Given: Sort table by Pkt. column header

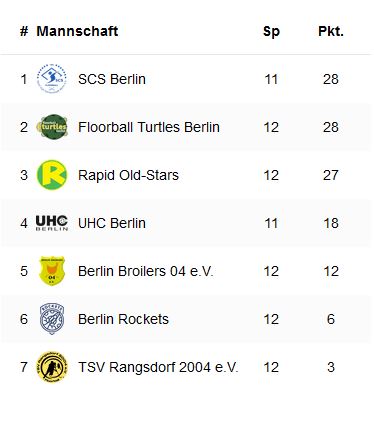Looking at the screenshot, I should tap(331, 31).
